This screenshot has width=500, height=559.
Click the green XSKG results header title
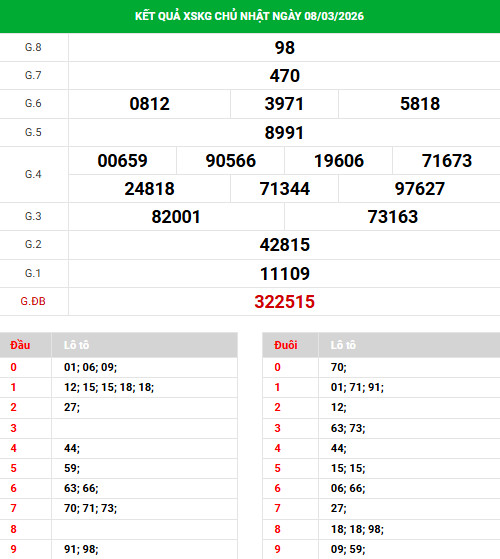249,16
